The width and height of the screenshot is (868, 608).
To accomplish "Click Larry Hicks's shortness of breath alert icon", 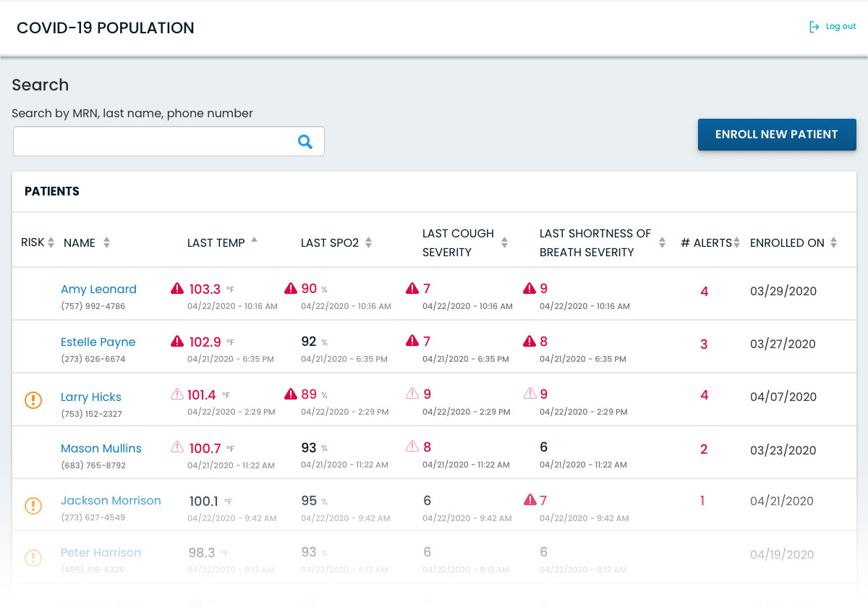I will pyautogui.click(x=529, y=394).
